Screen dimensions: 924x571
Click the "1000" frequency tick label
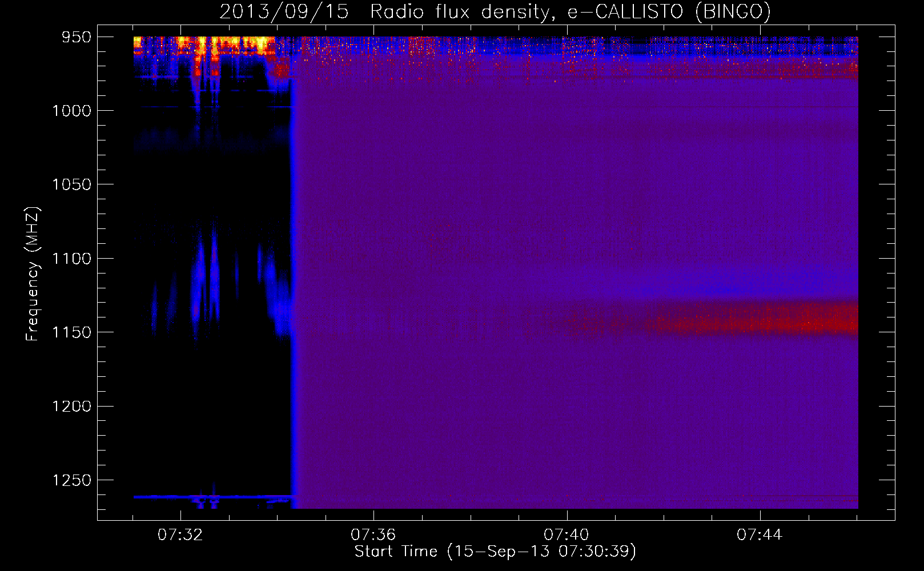[x=71, y=111]
